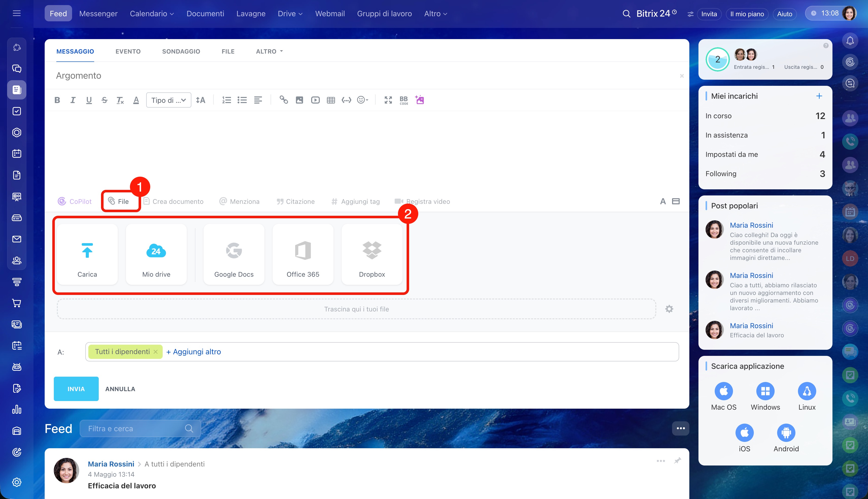The height and width of the screenshot is (499, 868).
Task: Download the Windows application
Action: pos(765,396)
